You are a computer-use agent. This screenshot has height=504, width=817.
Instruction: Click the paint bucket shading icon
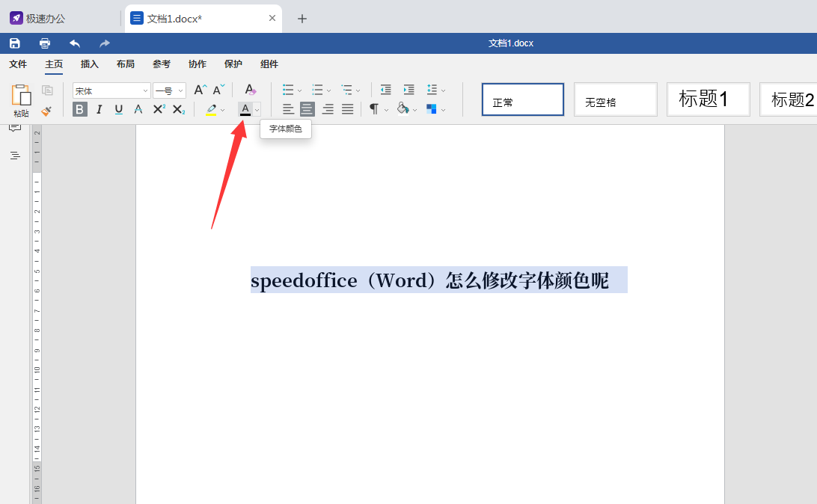point(403,109)
